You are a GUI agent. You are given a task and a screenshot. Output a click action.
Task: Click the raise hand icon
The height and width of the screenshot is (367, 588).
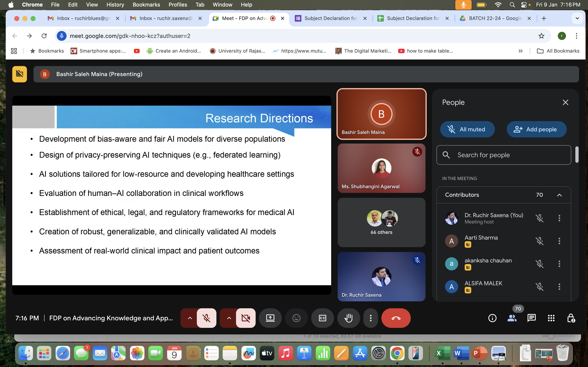pyautogui.click(x=348, y=318)
